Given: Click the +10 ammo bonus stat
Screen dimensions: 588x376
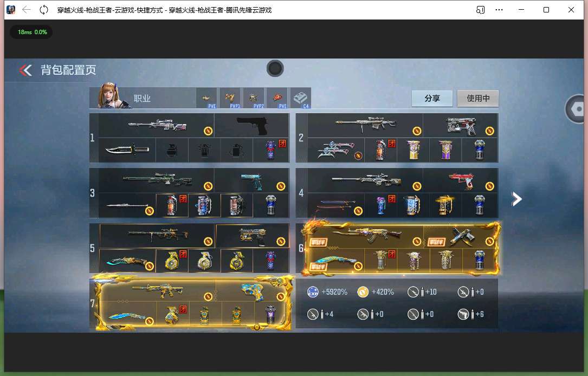Looking at the screenshot, I should pyautogui.click(x=422, y=291).
